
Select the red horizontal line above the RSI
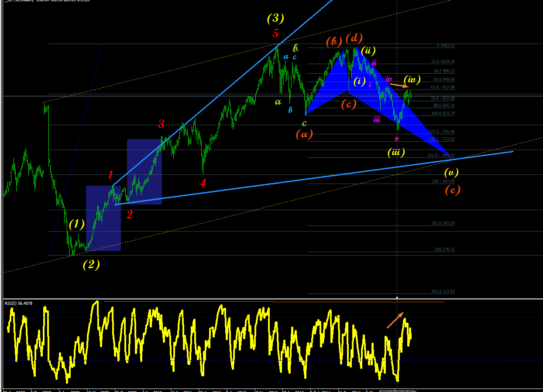tap(360, 302)
